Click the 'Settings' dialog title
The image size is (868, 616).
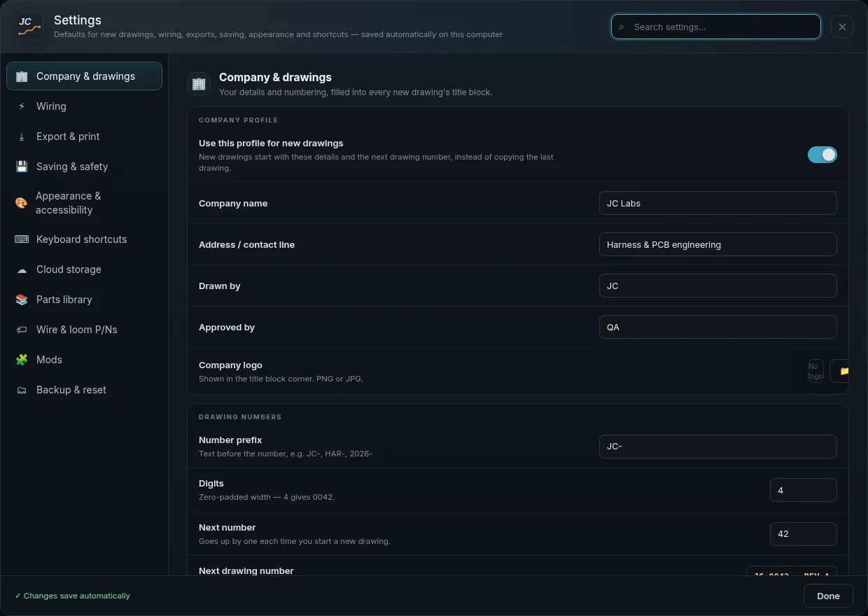click(78, 20)
